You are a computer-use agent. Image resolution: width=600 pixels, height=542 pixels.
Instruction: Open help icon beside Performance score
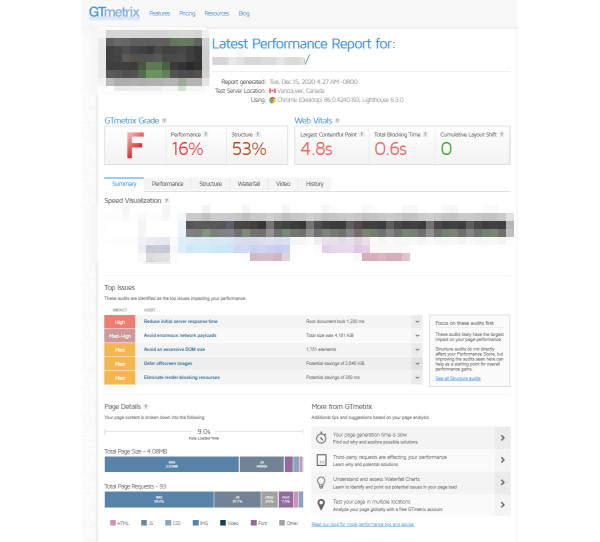click(x=205, y=134)
